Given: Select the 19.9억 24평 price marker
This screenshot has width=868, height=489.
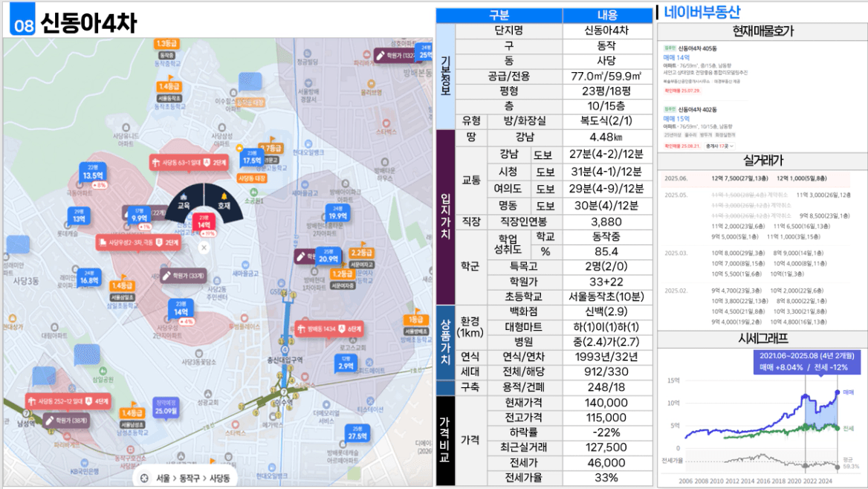Looking at the screenshot, I should (x=337, y=214).
